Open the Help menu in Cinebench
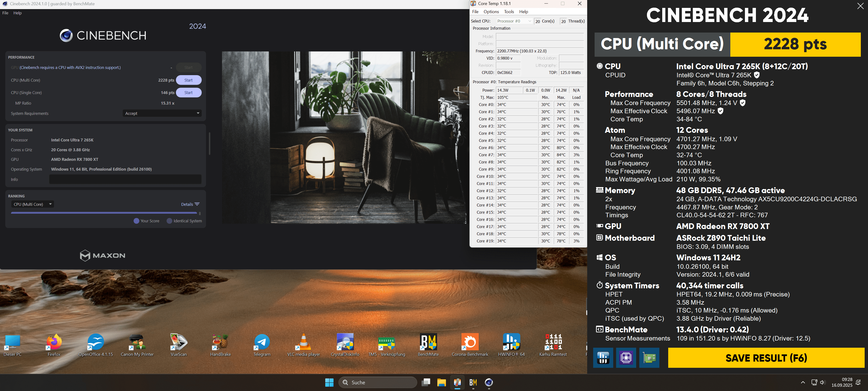The image size is (868, 391). [17, 13]
